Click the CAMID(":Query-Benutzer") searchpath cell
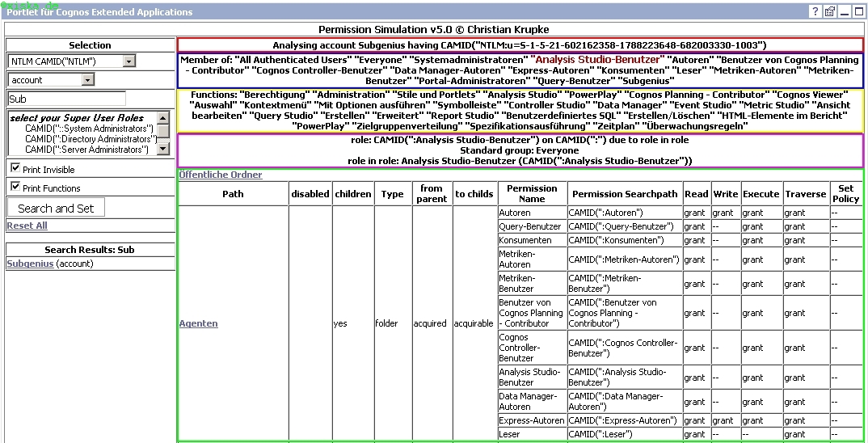 pos(625,226)
